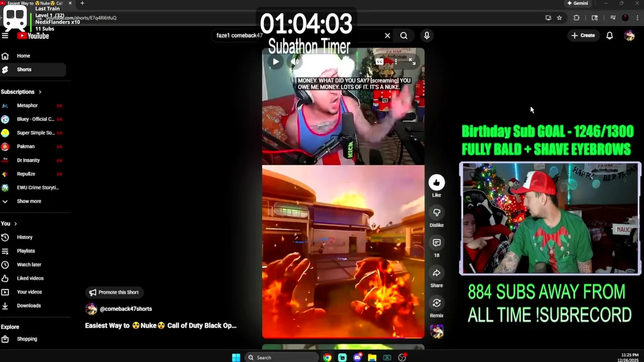Image resolution: width=644 pixels, height=362 pixels.
Task: Open YouTube notifications bell
Action: click(x=610, y=36)
